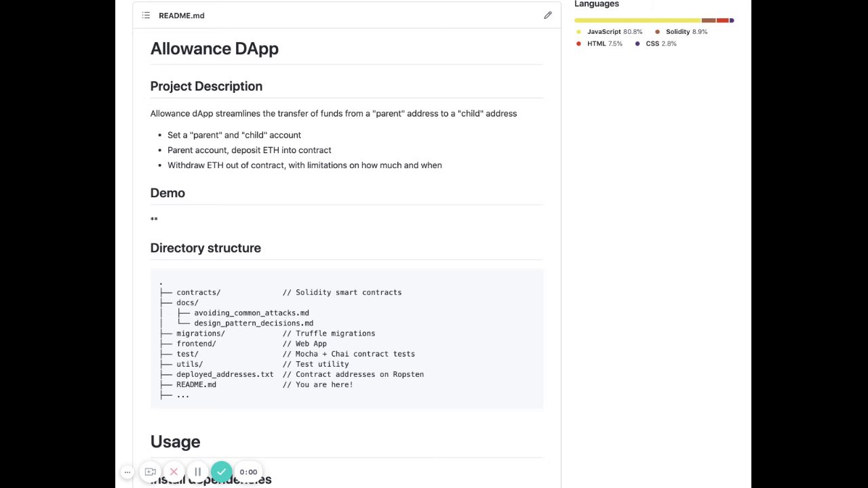Viewport: 868px width, 488px height.
Task: Pause the screen recording
Action: click(x=197, y=472)
